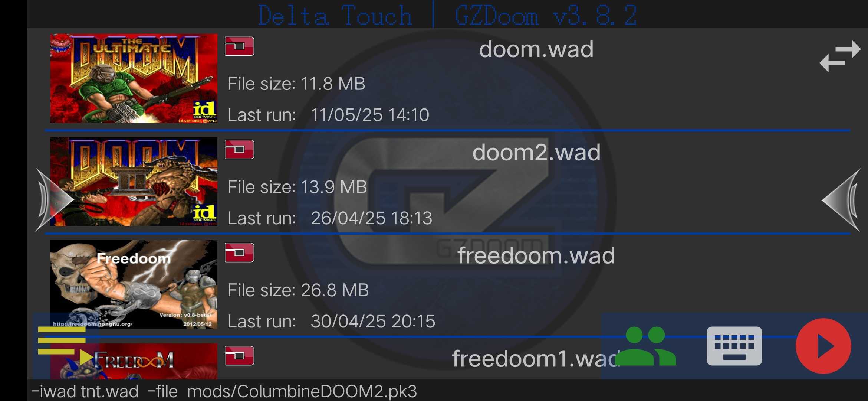This screenshot has height=401, width=868.
Task: Select the doom.wad entry
Action: click(447, 79)
